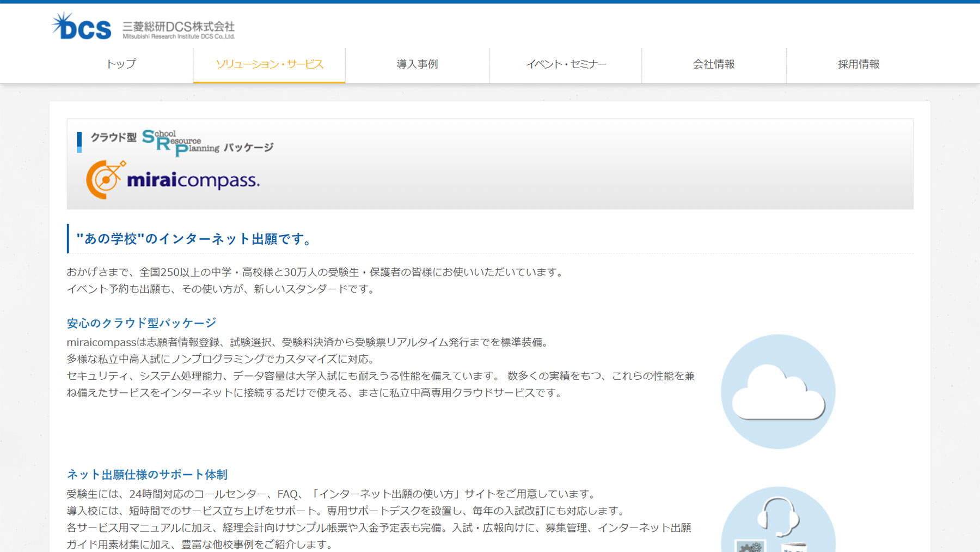Click heading "あの学校"のインターネット出願です。

pos(194,239)
